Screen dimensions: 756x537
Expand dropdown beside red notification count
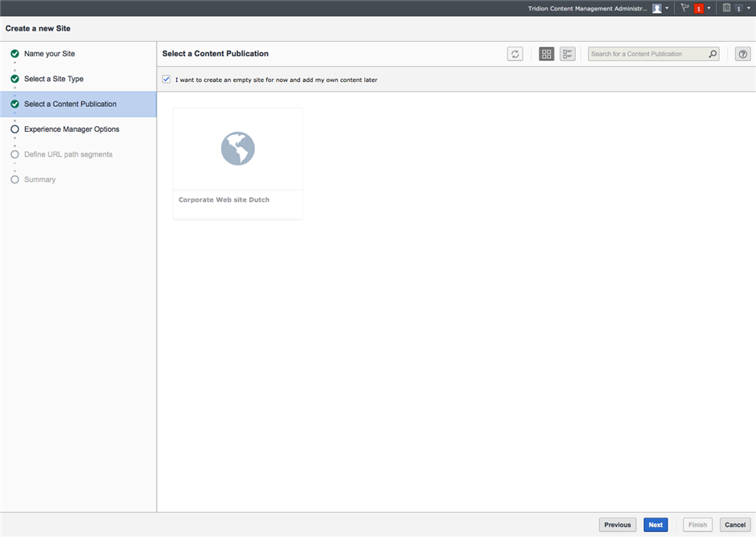(x=709, y=8)
